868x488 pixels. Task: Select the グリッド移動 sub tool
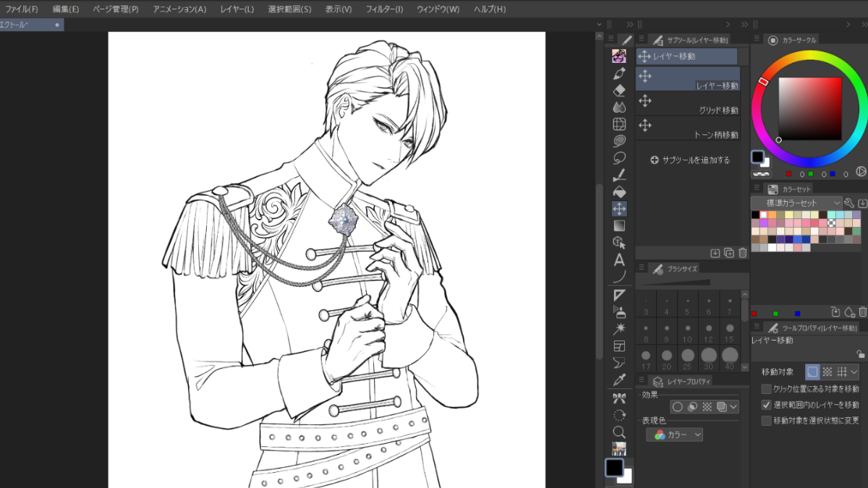[688, 103]
